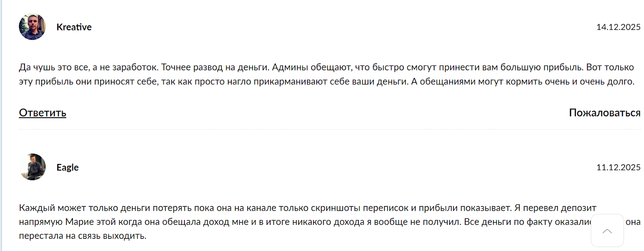This screenshot has width=644, height=251.
Task: Click the phrase 'Точнее развод на деньги'
Action: pyautogui.click(x=215, y=67)
